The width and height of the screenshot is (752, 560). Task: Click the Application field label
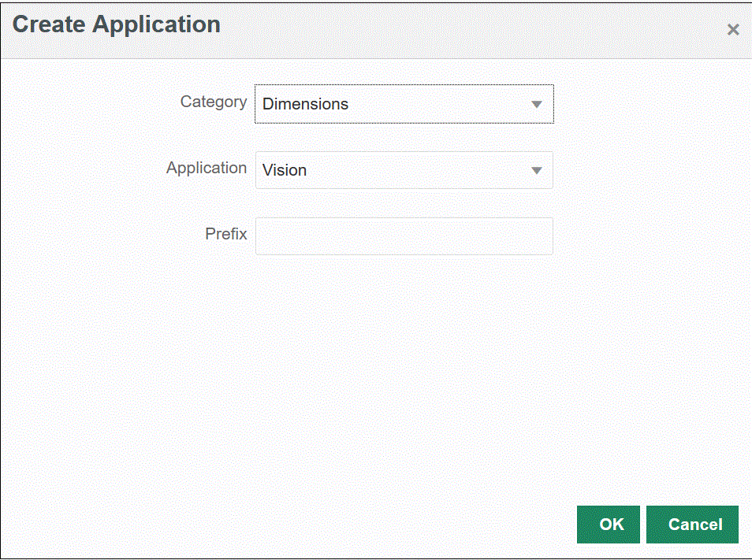point(207,168)
